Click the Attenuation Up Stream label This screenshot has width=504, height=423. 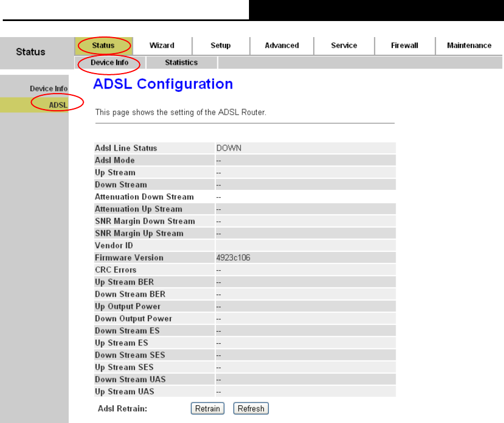(x=138, y=209)
